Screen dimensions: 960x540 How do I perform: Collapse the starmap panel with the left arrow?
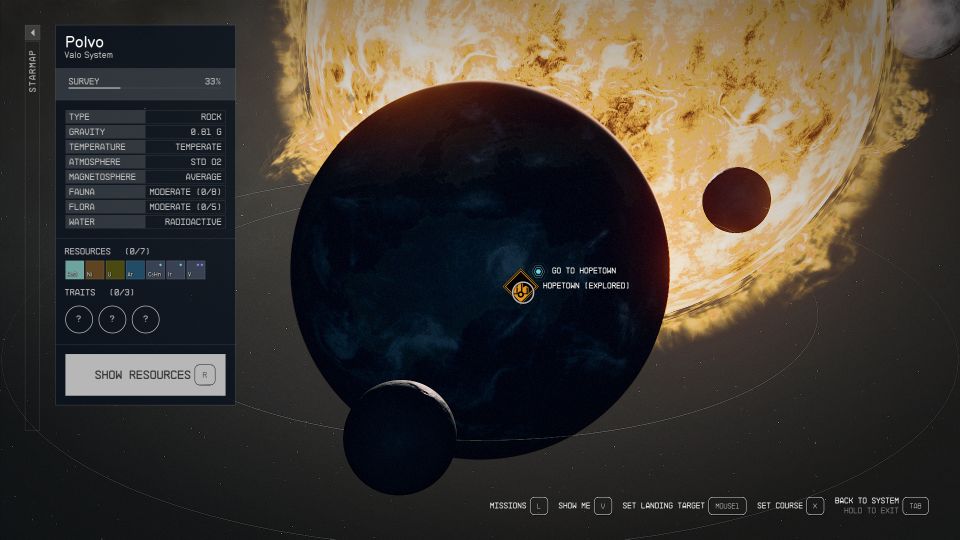(x=32, y=32)
